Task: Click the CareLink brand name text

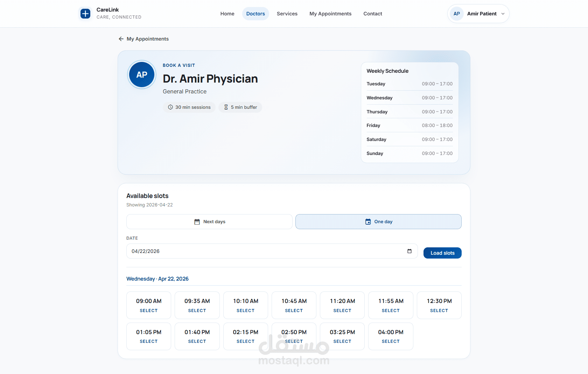Action: pyautogui.click(x=108, y=10)
